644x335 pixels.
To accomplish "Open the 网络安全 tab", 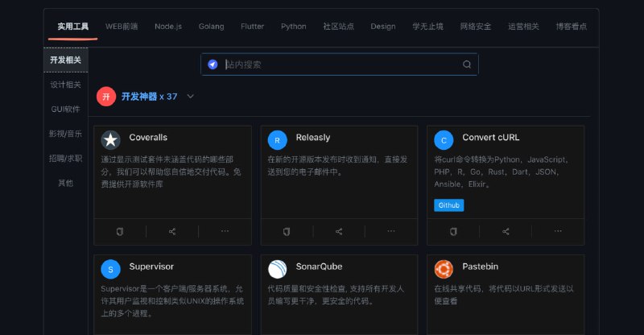I will tap(475, 27).
